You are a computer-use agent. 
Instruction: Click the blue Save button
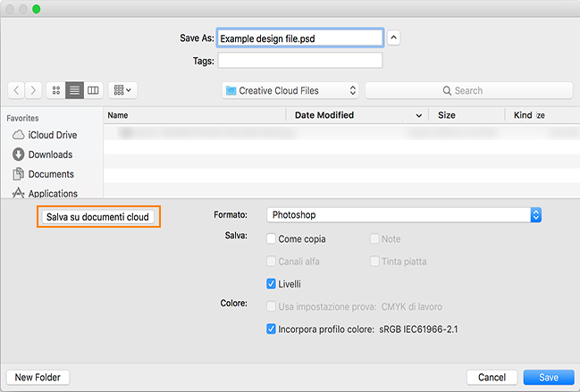tap(549, 377)
